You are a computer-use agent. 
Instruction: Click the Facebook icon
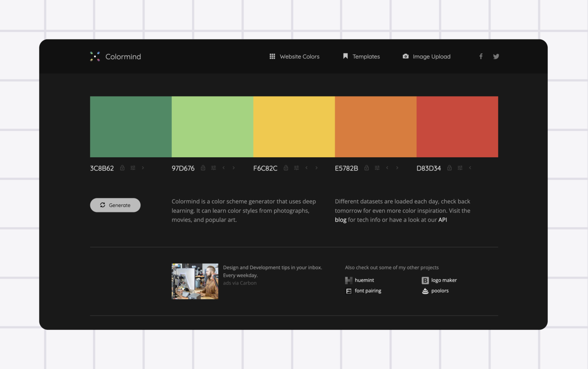pyautogui.click(x=481, y=56)
